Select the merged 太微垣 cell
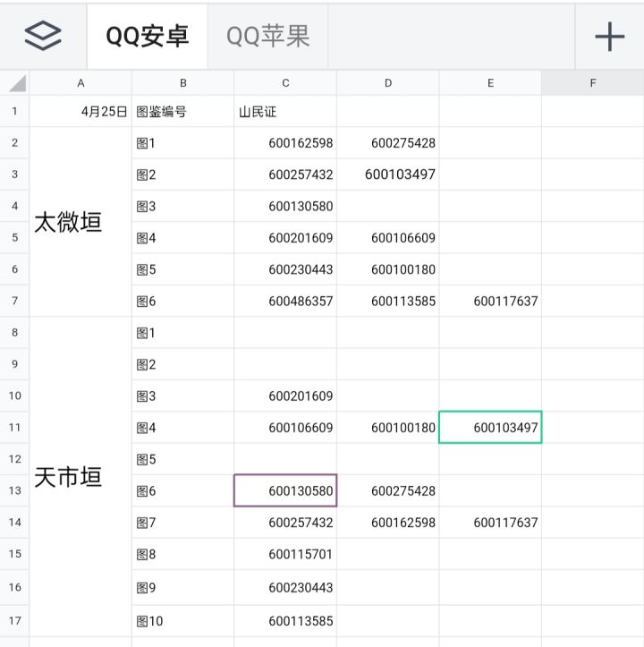 pyautogui.click(x=80, y=222)
